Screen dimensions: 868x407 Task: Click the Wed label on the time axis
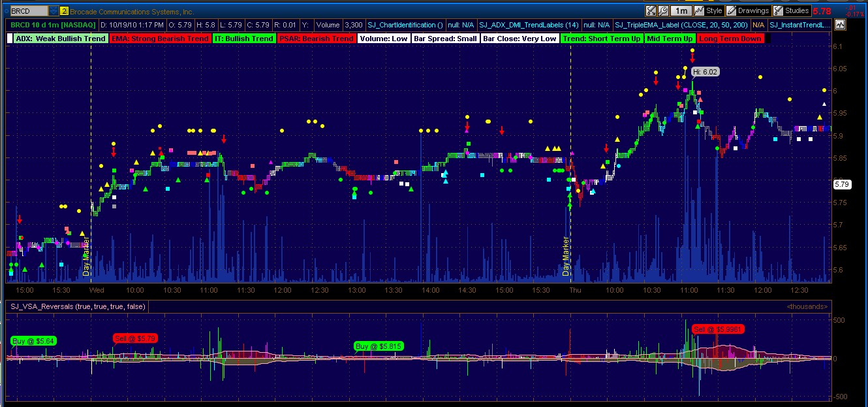click(x=97, y=289)
